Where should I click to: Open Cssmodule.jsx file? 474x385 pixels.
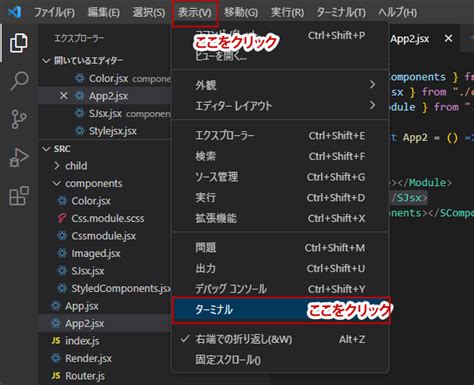point(105,236)
